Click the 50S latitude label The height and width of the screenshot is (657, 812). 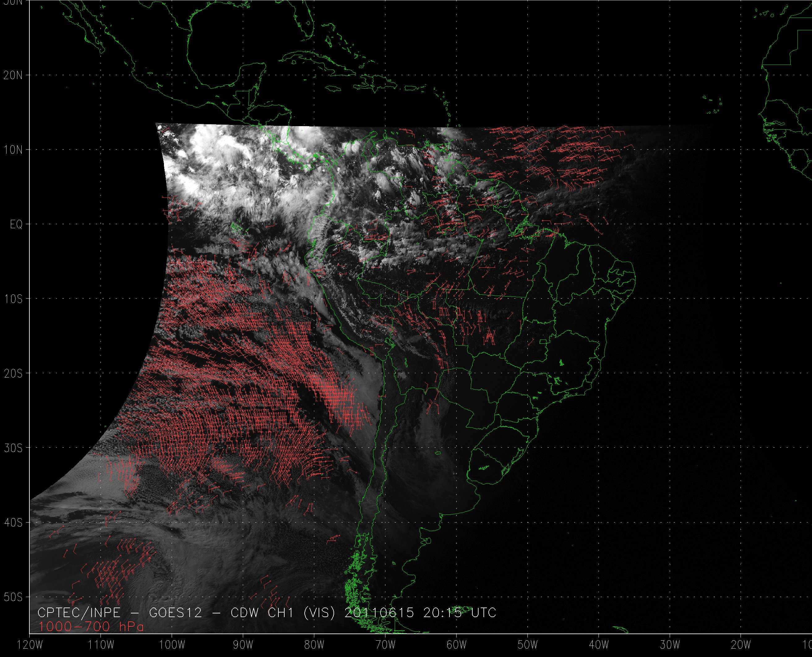[13, 597]
